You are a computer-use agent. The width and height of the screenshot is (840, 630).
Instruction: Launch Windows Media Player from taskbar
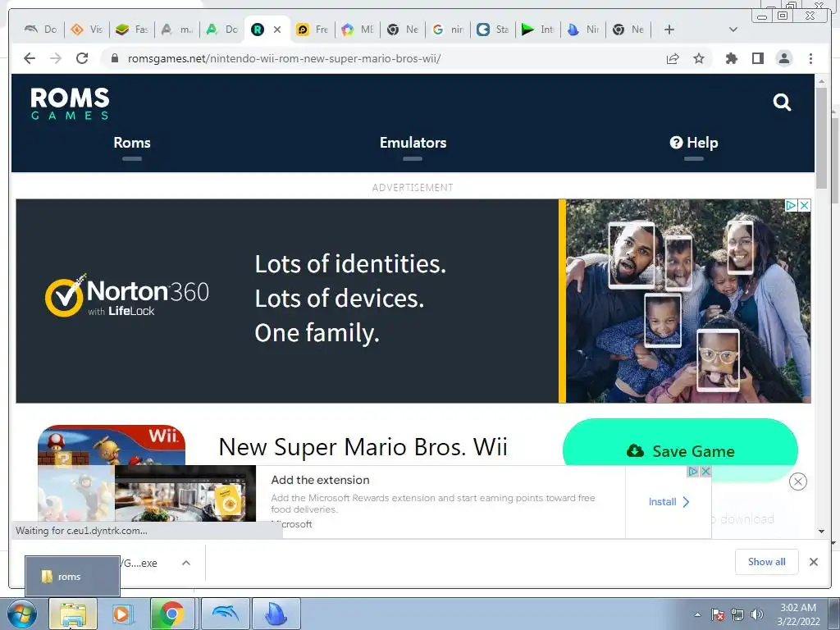[x=121, y=614]
